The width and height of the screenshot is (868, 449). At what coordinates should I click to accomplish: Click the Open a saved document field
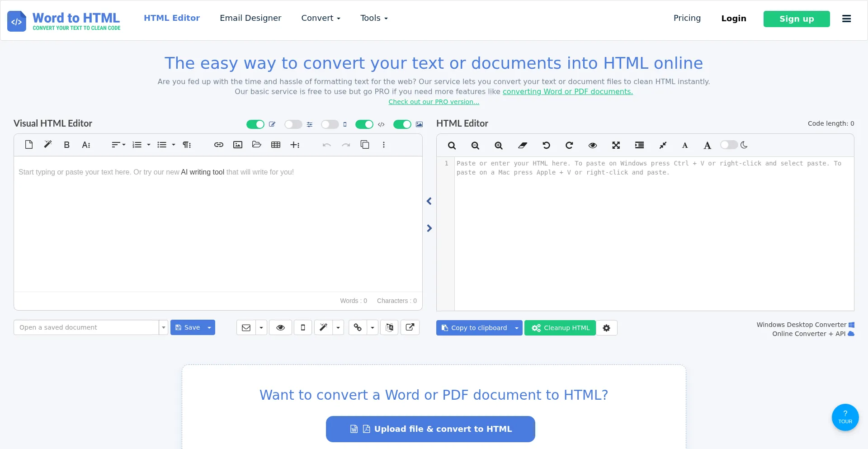click(x=86, y=327)
